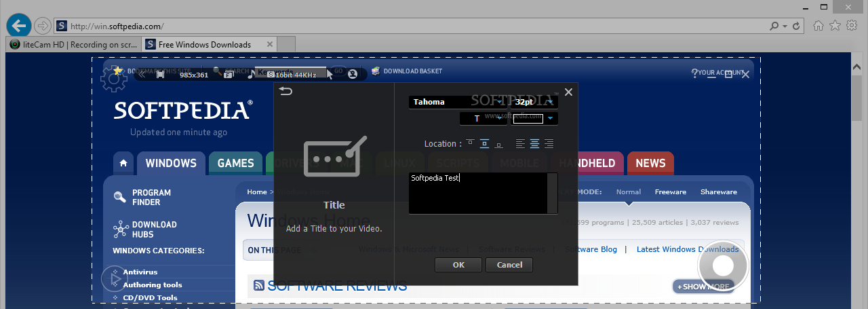Open Latest Windows Downloads link

point(688,249)
